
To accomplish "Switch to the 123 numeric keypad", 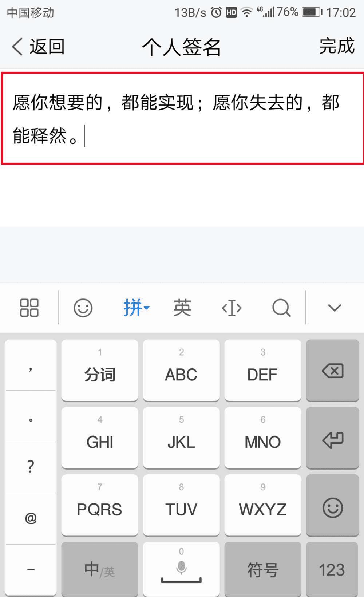I will pos(333,569).
